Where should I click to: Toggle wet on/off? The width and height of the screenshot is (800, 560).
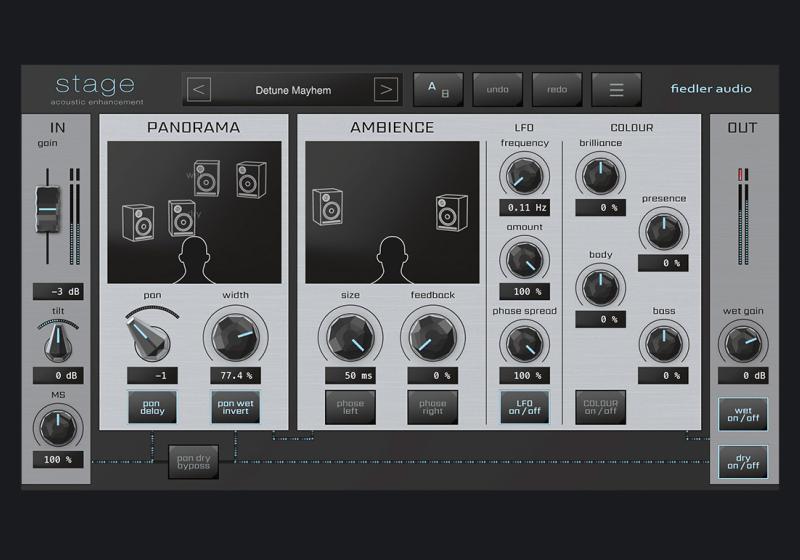coord(743,414)
